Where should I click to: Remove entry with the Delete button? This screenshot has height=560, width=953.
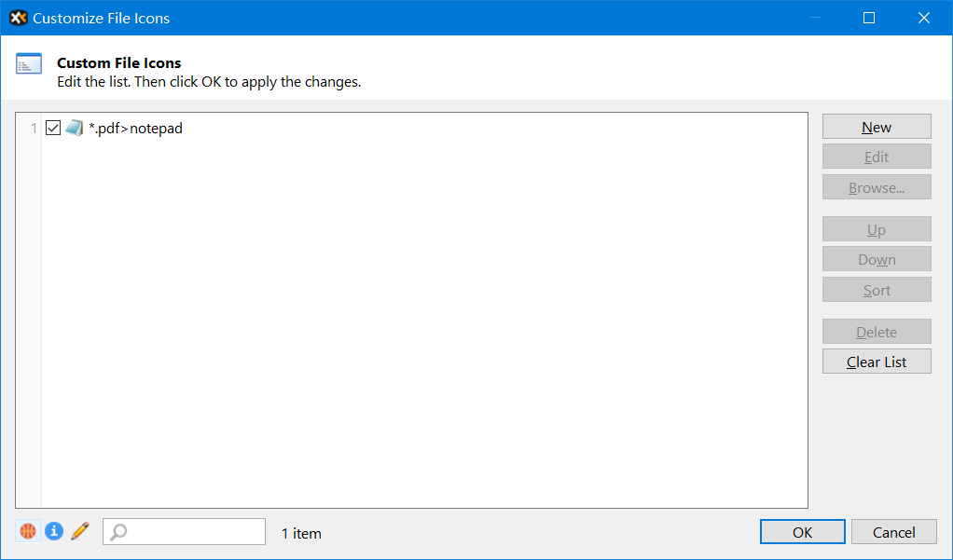pyautogui.click(x=877, y=332)
